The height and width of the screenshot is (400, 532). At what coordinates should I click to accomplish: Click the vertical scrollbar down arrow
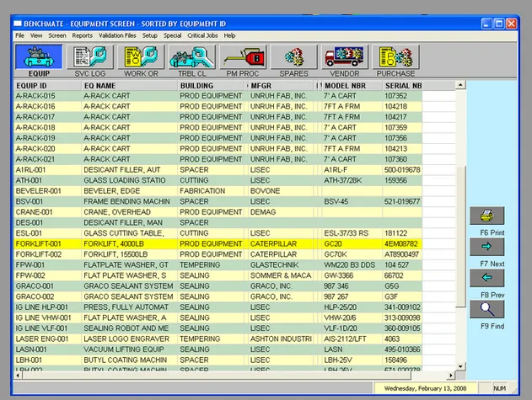[460, 366]
